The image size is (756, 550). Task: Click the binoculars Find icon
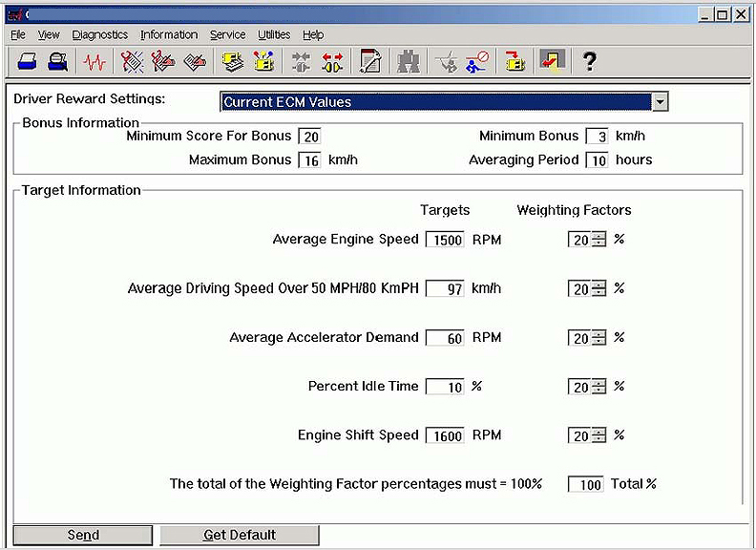click(408, 62)
